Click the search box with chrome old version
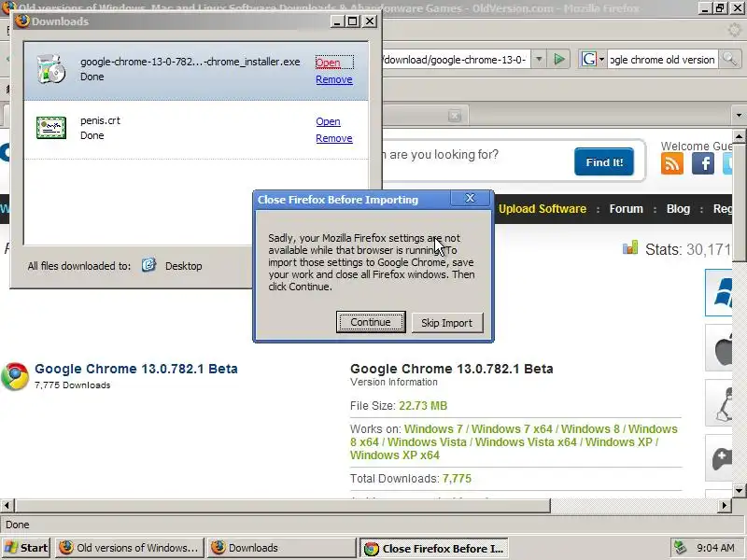 click(x=662, y=60)
